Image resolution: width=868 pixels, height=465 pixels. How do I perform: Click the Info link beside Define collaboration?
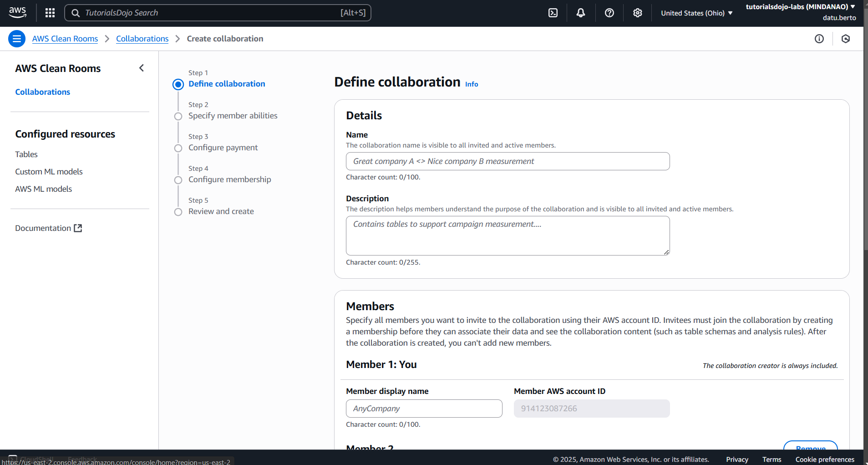472,84
